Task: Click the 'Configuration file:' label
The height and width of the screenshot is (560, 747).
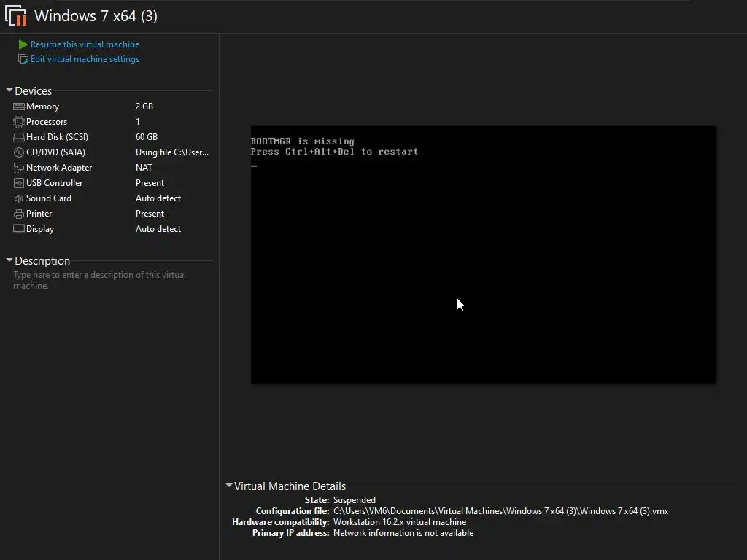Action: click(x=293, y=511)
